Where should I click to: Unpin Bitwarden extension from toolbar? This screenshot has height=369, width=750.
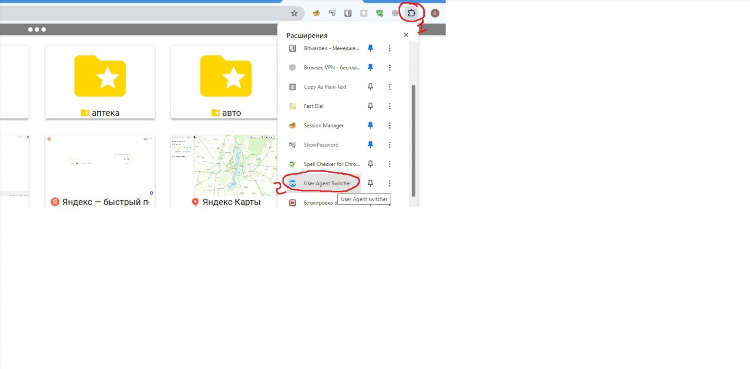coord(370,48)
